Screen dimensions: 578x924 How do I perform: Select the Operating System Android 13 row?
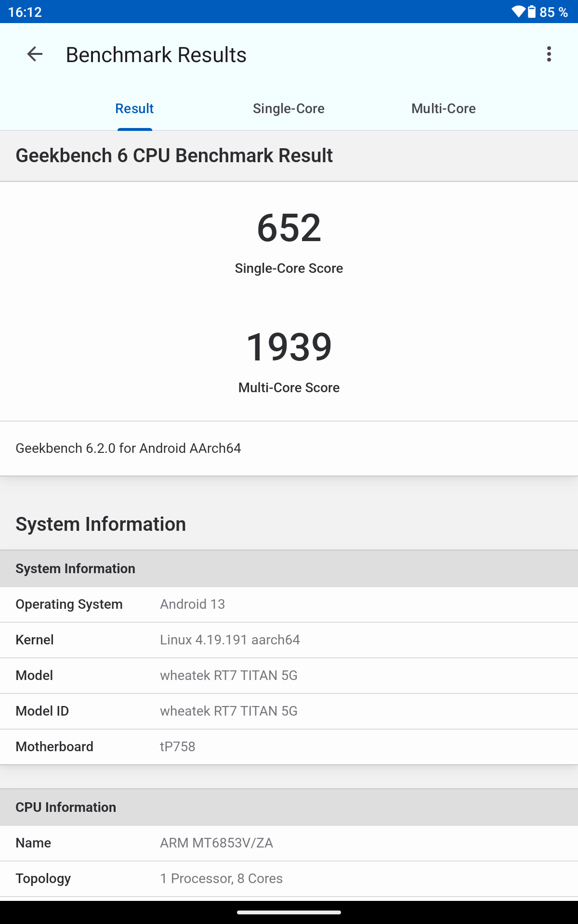[x=289, y=604]
